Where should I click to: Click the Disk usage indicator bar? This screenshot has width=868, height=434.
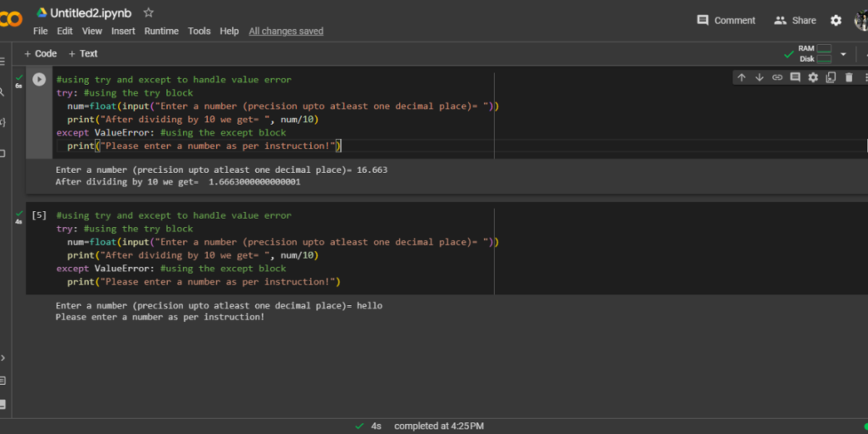824,59
